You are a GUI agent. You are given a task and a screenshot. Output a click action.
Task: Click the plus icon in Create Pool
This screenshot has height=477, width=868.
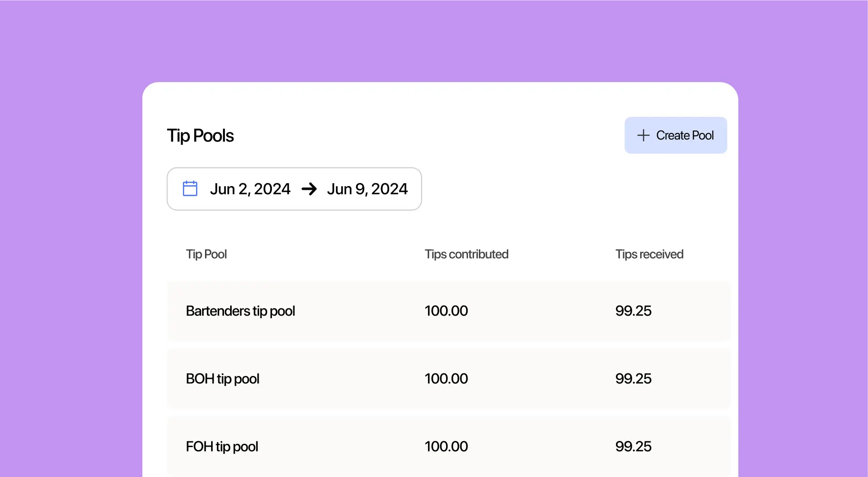tap(643, 135)
